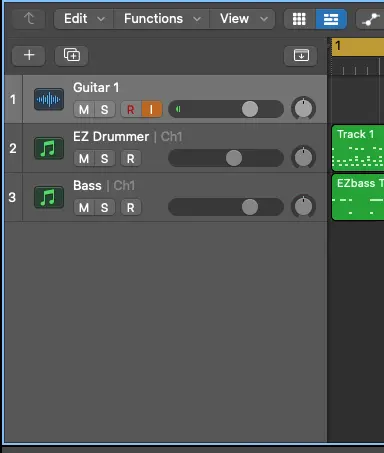This screenshot has width=384, height=453.
Task: Select the EZbass region in timeline
Action: coord(358,197)
